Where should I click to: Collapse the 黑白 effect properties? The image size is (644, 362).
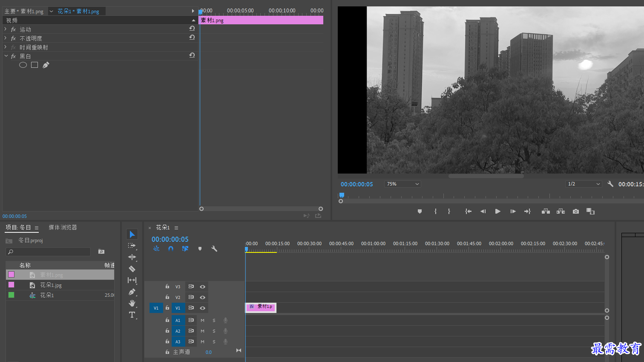tap(6, 56)
